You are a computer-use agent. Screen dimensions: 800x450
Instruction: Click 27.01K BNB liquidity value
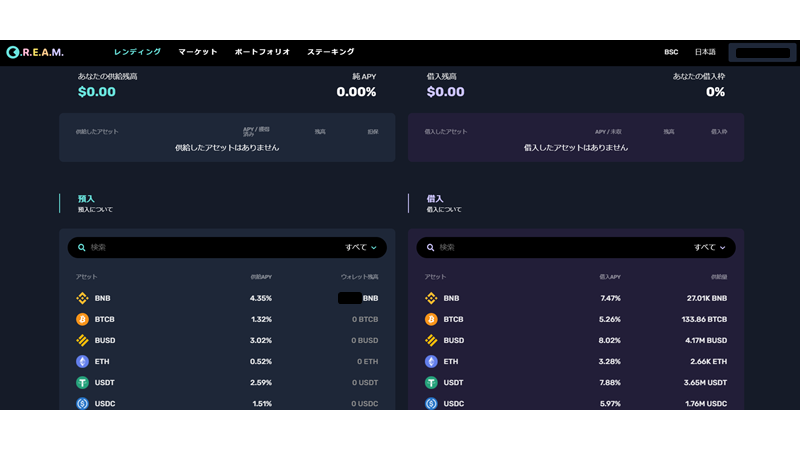coord(707,298)
